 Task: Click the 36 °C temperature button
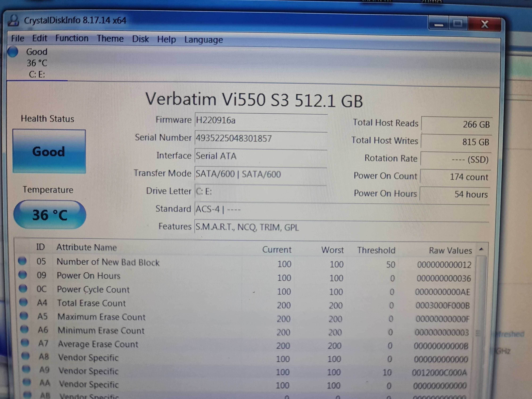pyautogui.click(x=50, y=215)
